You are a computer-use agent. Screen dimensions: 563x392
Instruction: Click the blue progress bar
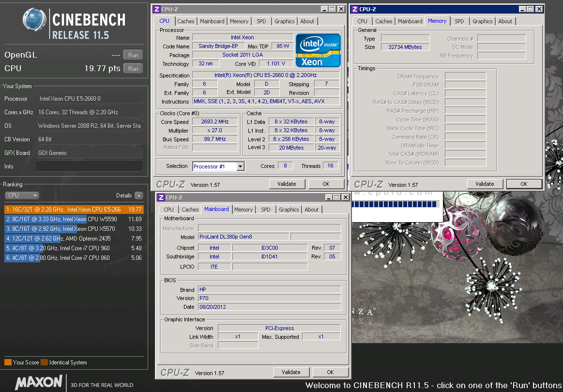tap(396, 204)
